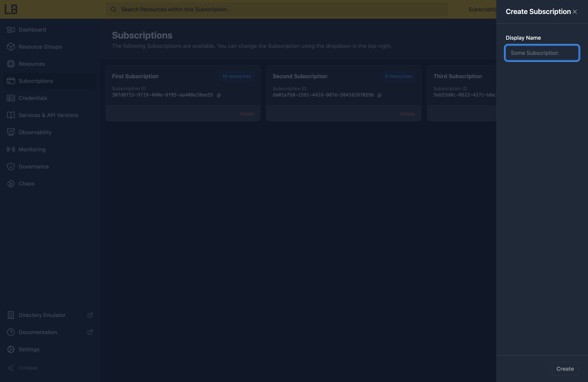This screenshot has height=382, width=588.
Task: Delete the Second Subscription
Action: (x=407, y=114)
